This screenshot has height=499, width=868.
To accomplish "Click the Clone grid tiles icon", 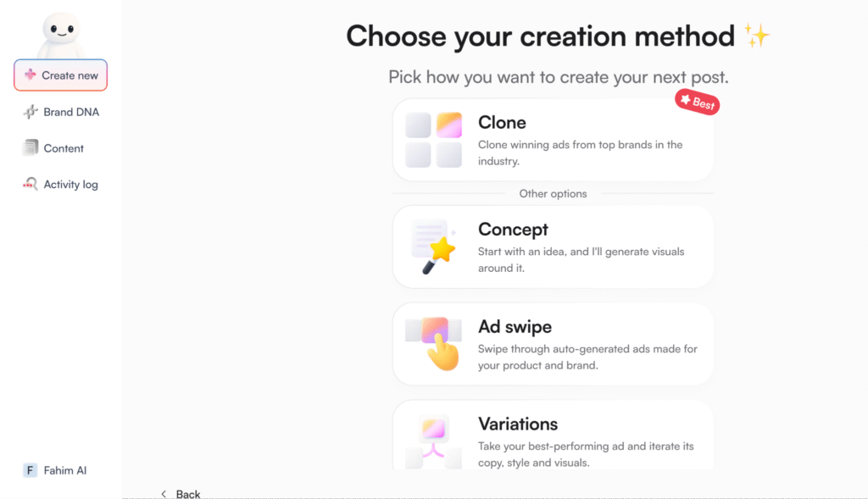I will click(x=433, y=140).
